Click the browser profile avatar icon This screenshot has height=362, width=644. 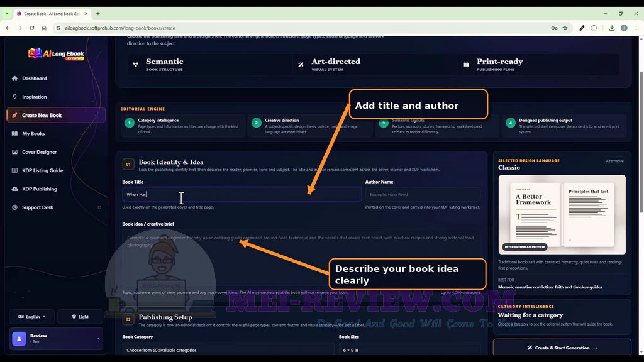pyautogui.click(x=624, y=28)
